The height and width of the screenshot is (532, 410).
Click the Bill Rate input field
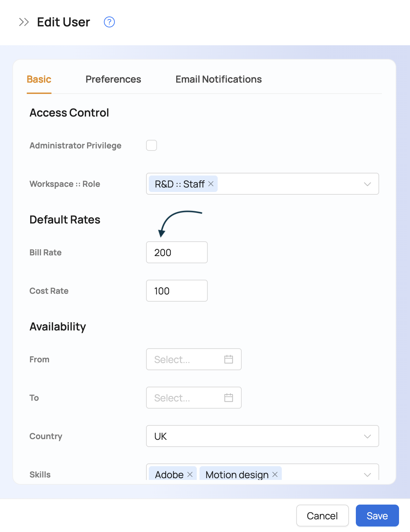pyautogui.click(x=177, y=252)
